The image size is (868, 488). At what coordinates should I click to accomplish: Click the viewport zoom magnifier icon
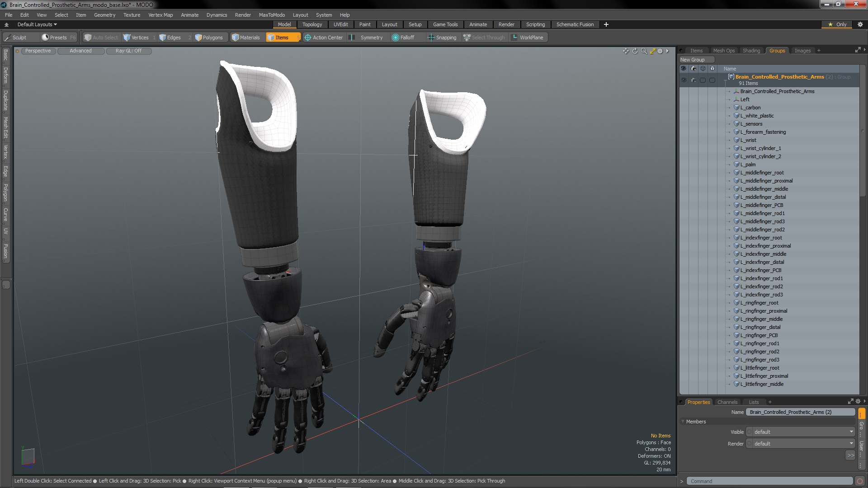click(644, 51)
